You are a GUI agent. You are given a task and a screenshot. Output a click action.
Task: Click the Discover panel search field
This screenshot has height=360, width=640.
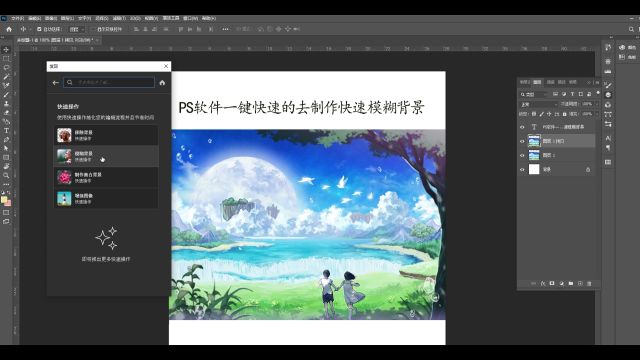click(109, 82)
